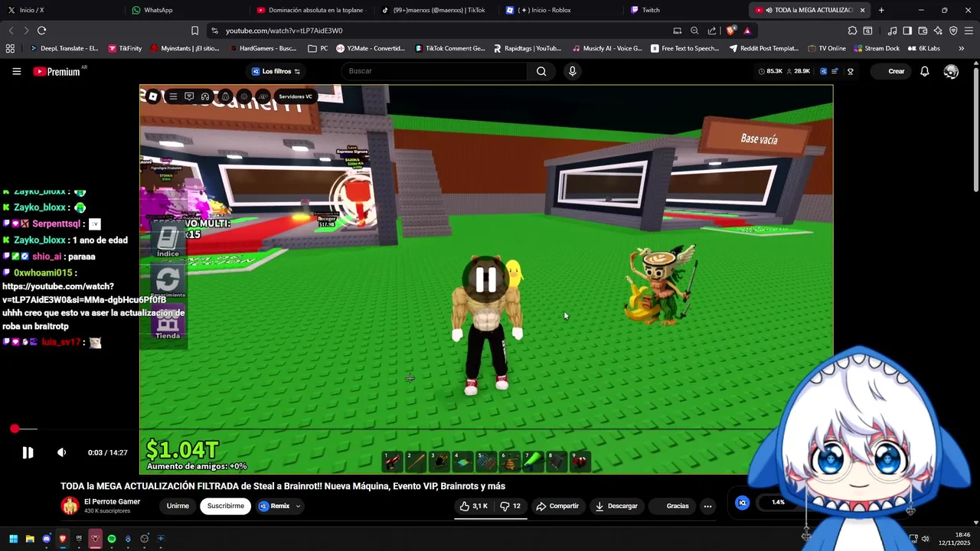980x551 pixels.
Task: Go to the YouTube Premium home logo
Action: (57, 71)
